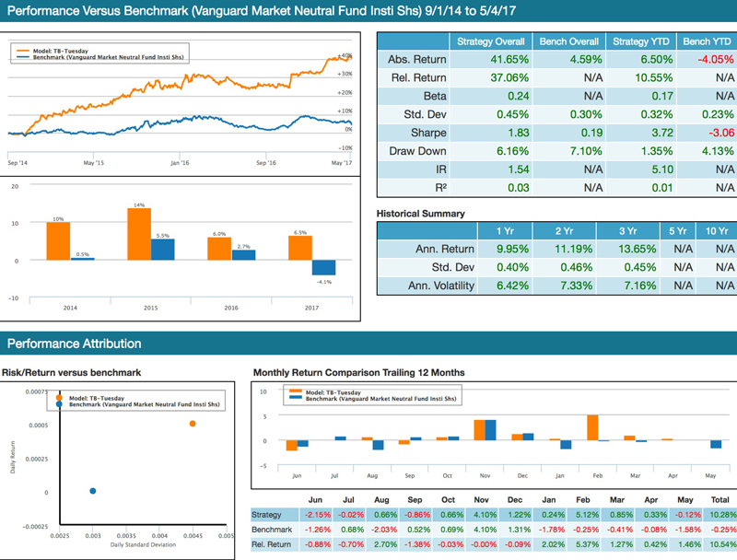Viewport: 737px width, 560px height.
Task: Click the blue November bar in monthly chart
Action: (490, 430)
